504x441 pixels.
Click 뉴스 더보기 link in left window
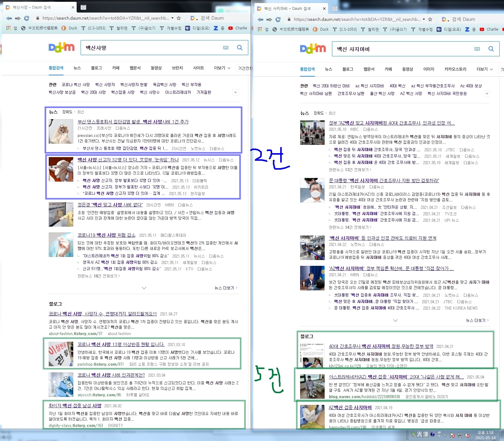coord(226,288)
